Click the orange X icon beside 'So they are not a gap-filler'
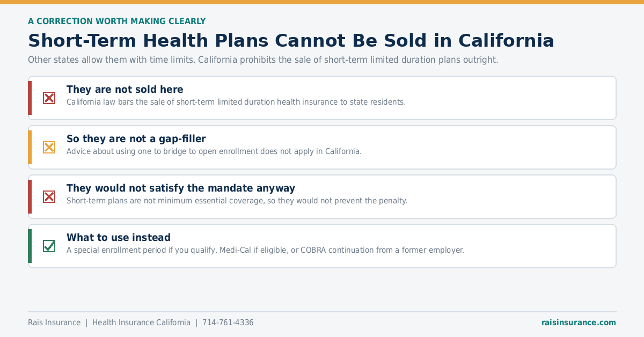 point(49,147)
